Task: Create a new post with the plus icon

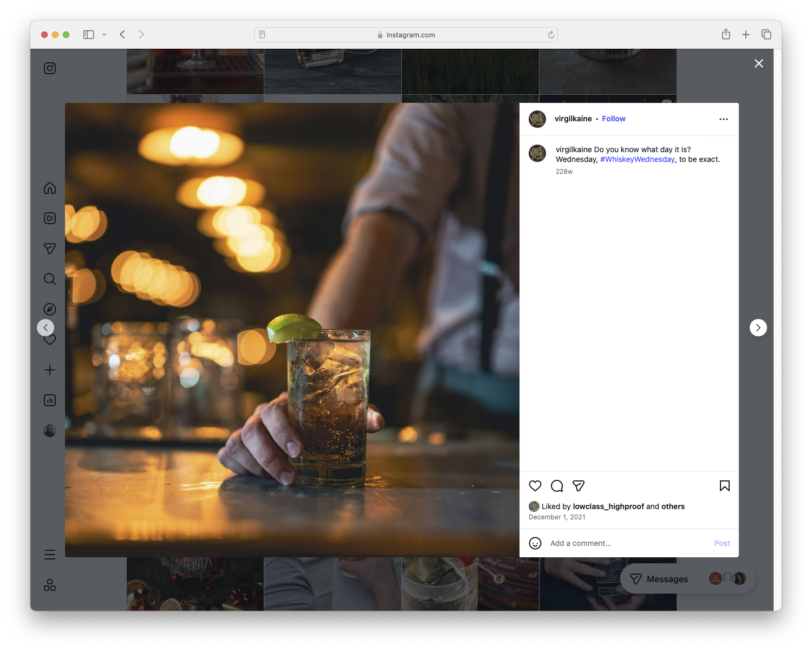Action: pos(49,370)
